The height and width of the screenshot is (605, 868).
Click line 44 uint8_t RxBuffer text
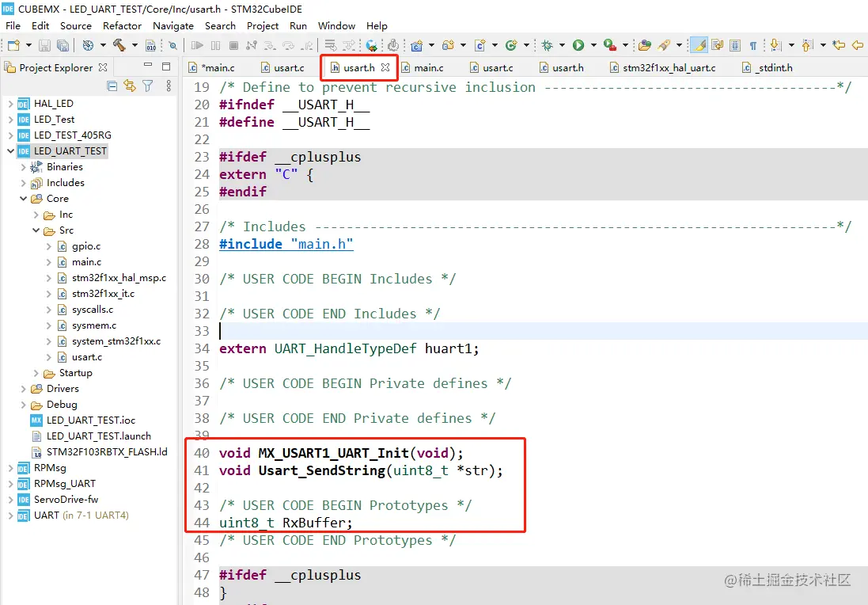286,523
